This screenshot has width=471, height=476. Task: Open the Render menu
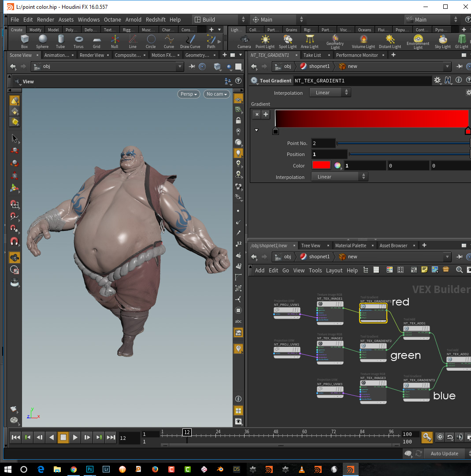click(x=45, y=19)
